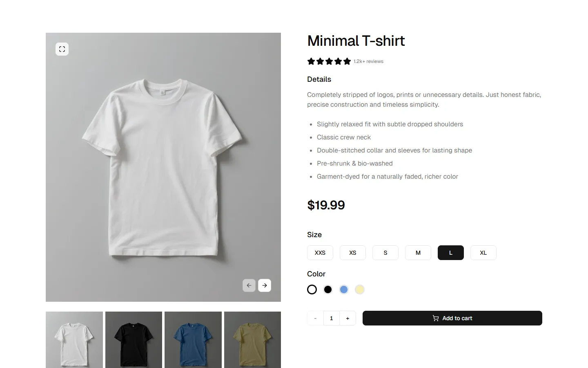Click the quantity input field
Viewport: 588px width, 368px height.
pyautogui.click(x=331, y=318)
